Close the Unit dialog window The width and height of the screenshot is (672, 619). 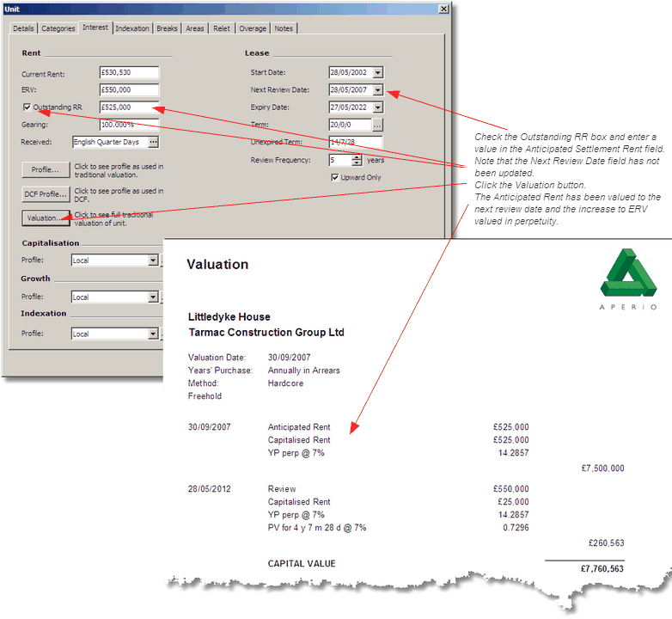point(443,9)
